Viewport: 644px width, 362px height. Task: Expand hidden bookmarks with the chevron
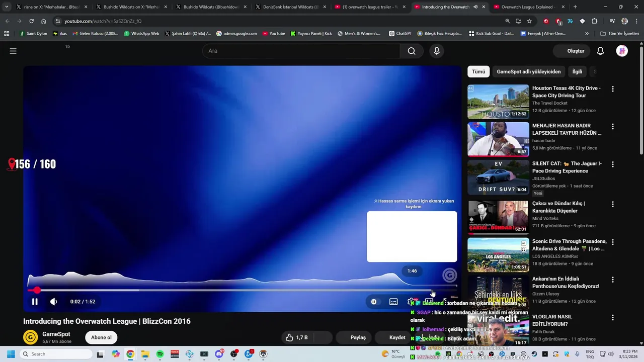click(x=587, y=34)
